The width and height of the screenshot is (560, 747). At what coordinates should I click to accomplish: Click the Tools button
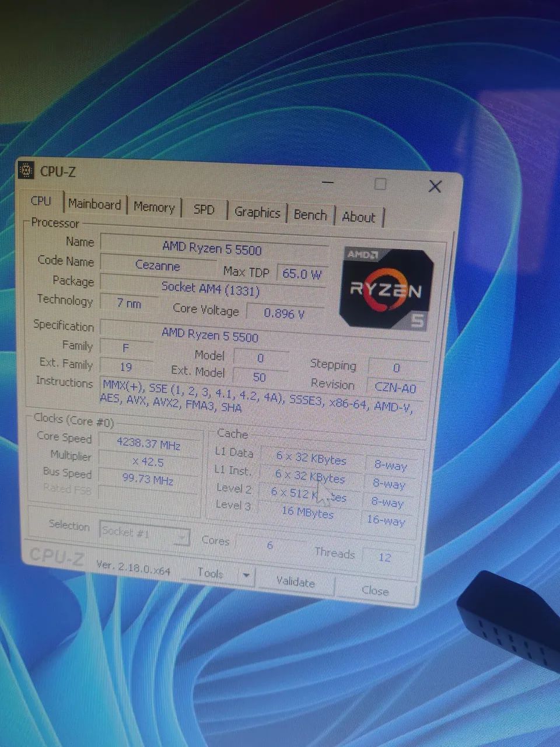tap(211, 574)
